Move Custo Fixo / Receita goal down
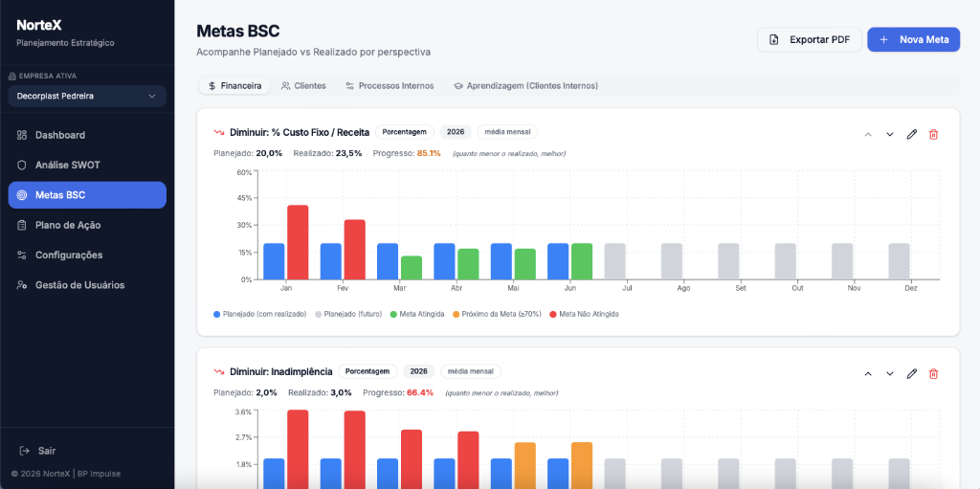 (x=890, y=134)
